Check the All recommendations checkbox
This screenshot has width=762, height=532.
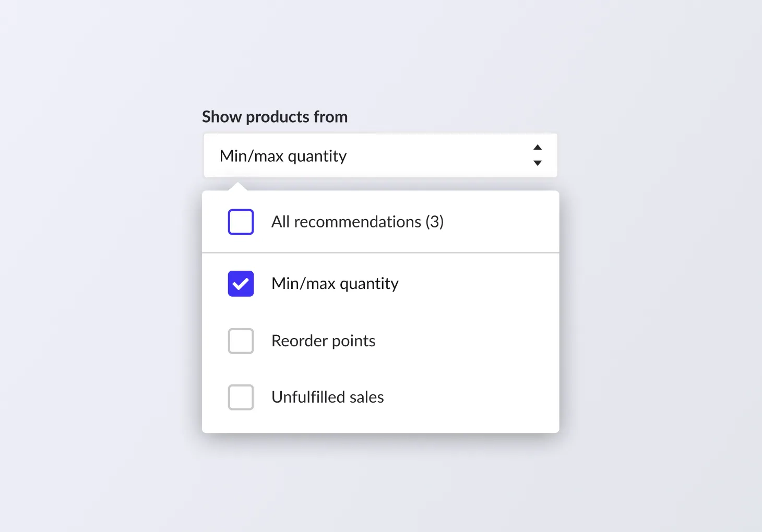coord(241,222)
